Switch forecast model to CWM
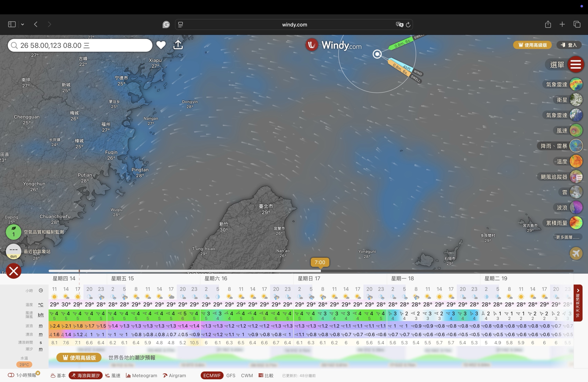Screen dimensions: 588x382 [247, 375]
